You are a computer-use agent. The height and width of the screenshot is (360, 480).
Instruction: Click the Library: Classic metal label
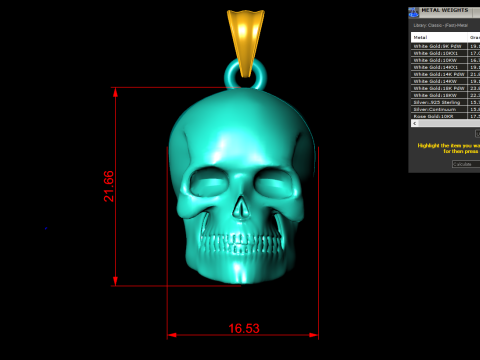coord(440,25)
